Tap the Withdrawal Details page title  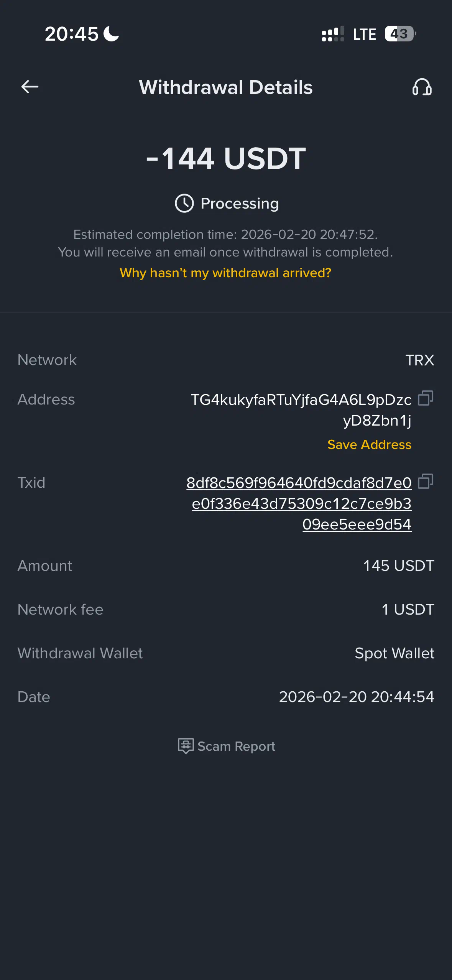point(225,87)
